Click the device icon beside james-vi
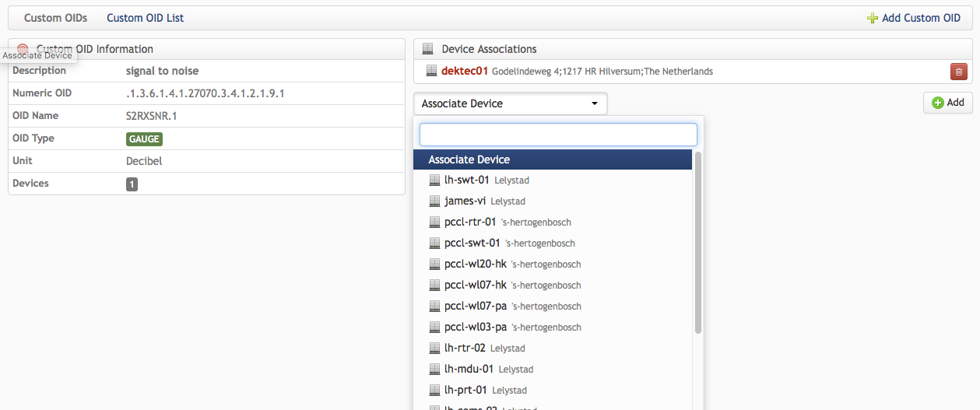 pyautogui.click(x=435, y=201)
